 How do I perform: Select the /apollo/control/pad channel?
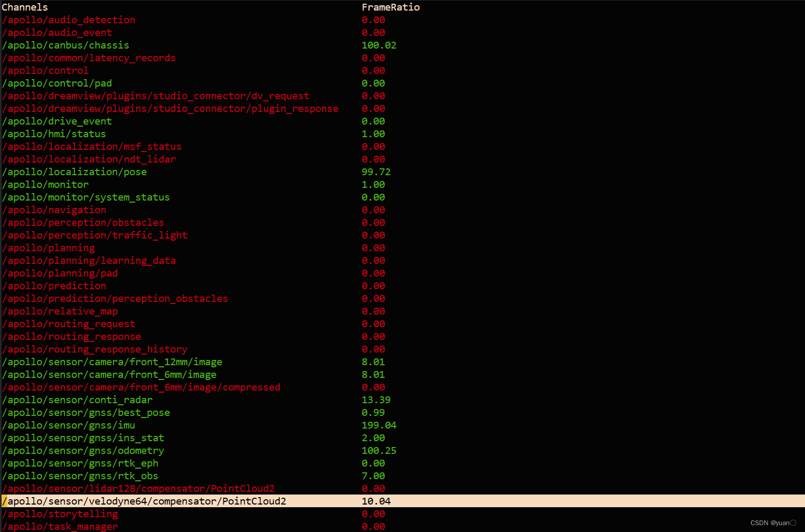tap(57, 83)
